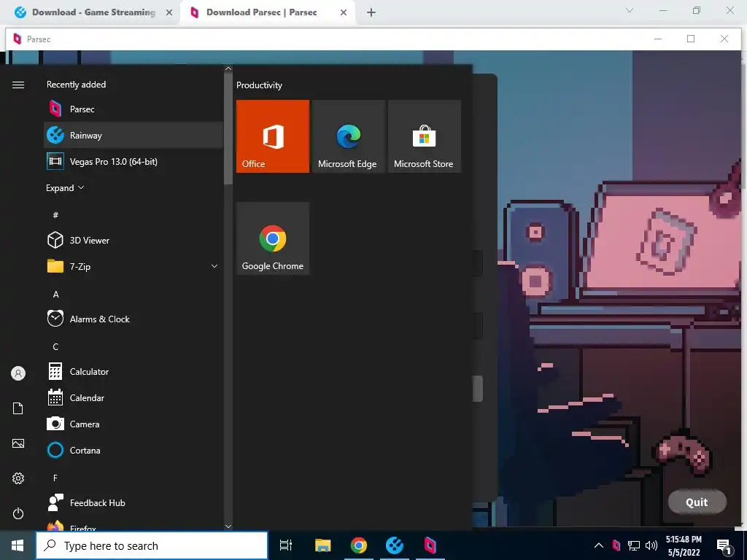Open a new browser tab
The height and width of the screenshot is (560, 747).
pos(371,13)
